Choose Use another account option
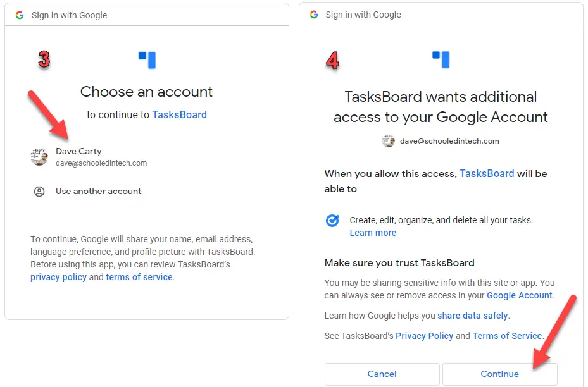Screen dimensions: 588x387 [147, 192]
